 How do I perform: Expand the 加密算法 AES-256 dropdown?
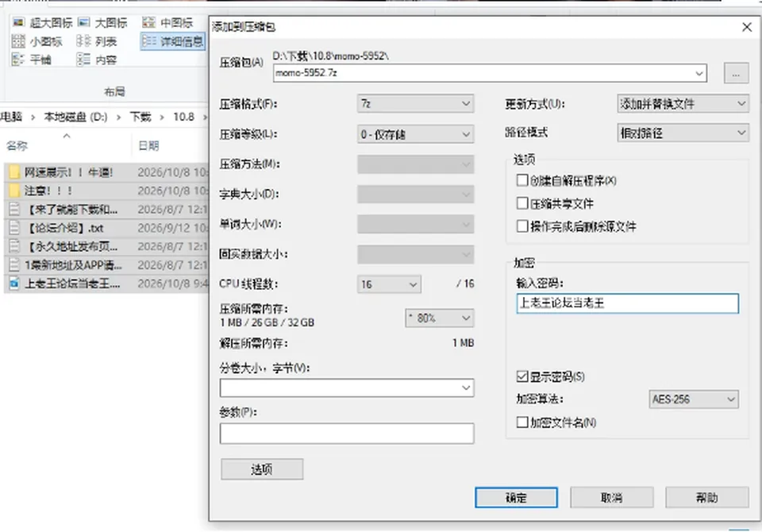(694, 399)
